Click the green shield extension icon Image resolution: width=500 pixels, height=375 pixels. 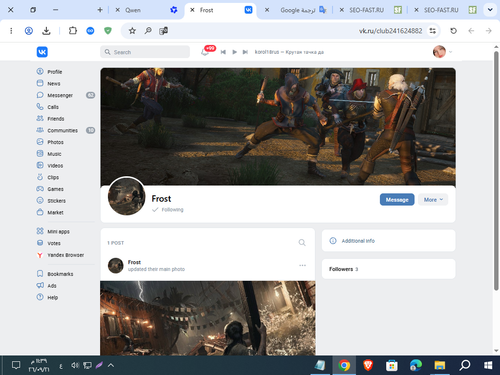108,31
